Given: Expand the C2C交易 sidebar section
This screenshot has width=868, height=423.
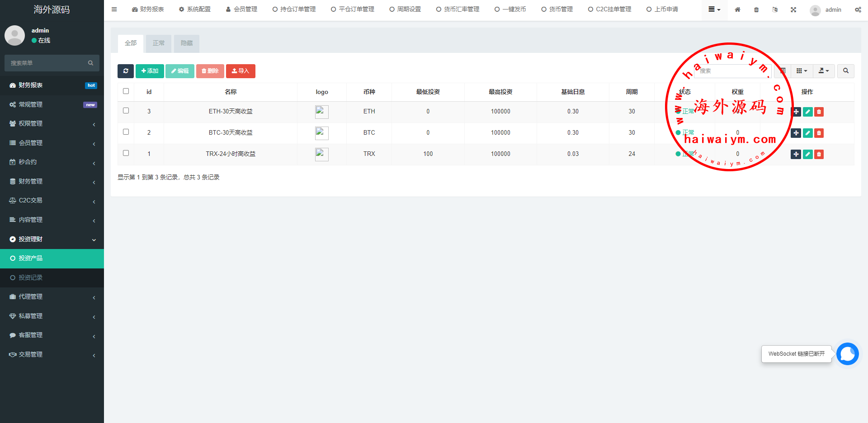Looking at the screenshot, I should coord(52,201).
